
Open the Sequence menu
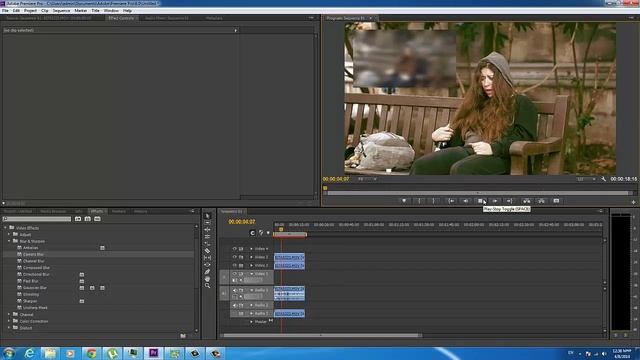point(61,11)
